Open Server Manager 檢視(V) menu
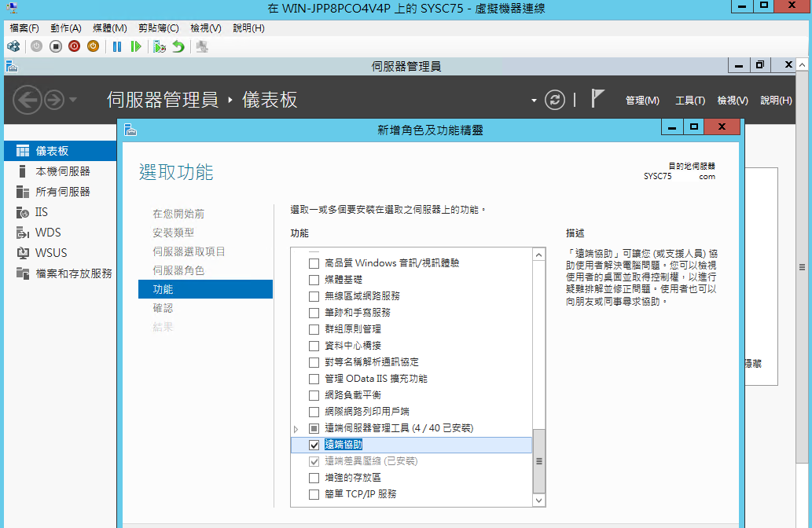 [x=733, y=101]
